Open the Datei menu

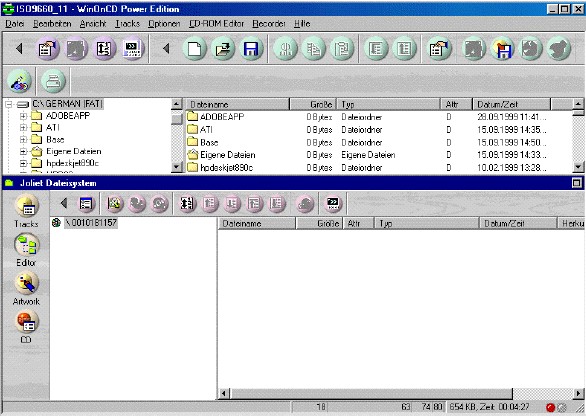pos(15,24)
